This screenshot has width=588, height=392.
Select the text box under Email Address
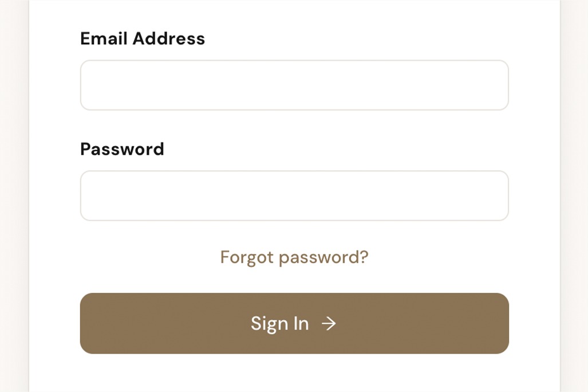294,85
